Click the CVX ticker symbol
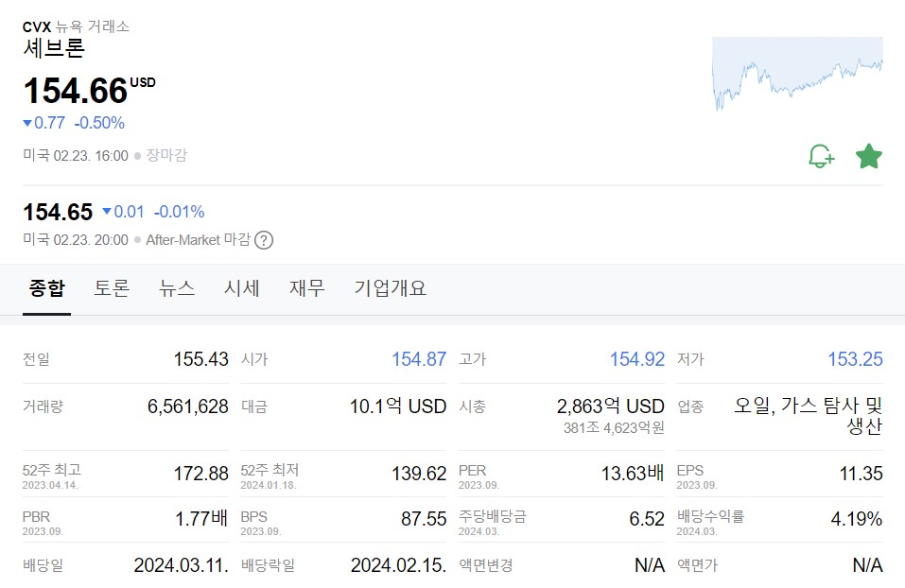Image resolution: width=905 pixels, height=588 pixels. [x=37, y=26]
